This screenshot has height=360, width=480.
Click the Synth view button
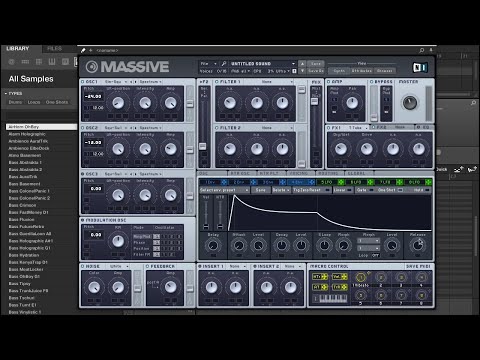(339, 71)
